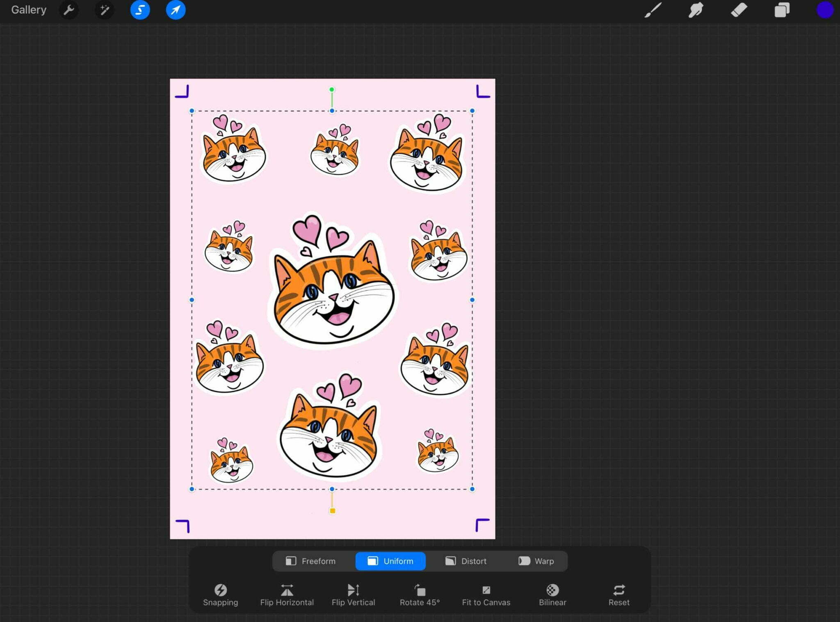
Task: Open the Layers panel
Action: pyautogui.click(x=782, y=10)
